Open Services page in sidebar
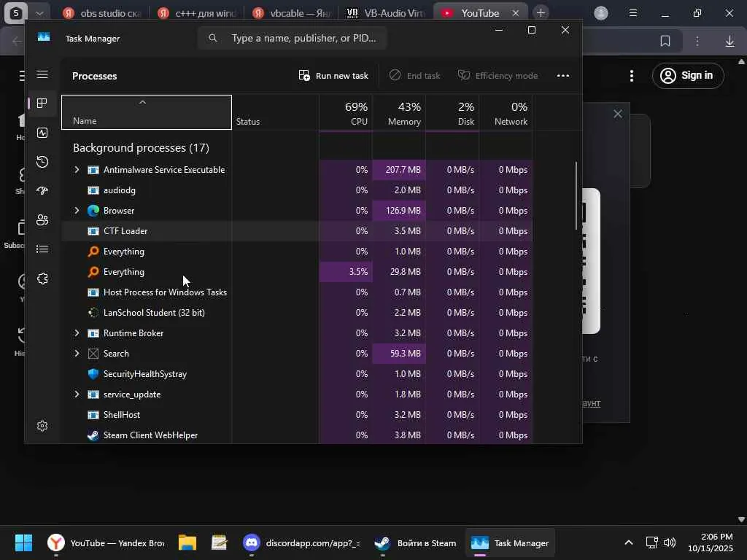Image resolution: width=747 pixels, height=560 pixels. pyautogui.click(x=42, y=279)
